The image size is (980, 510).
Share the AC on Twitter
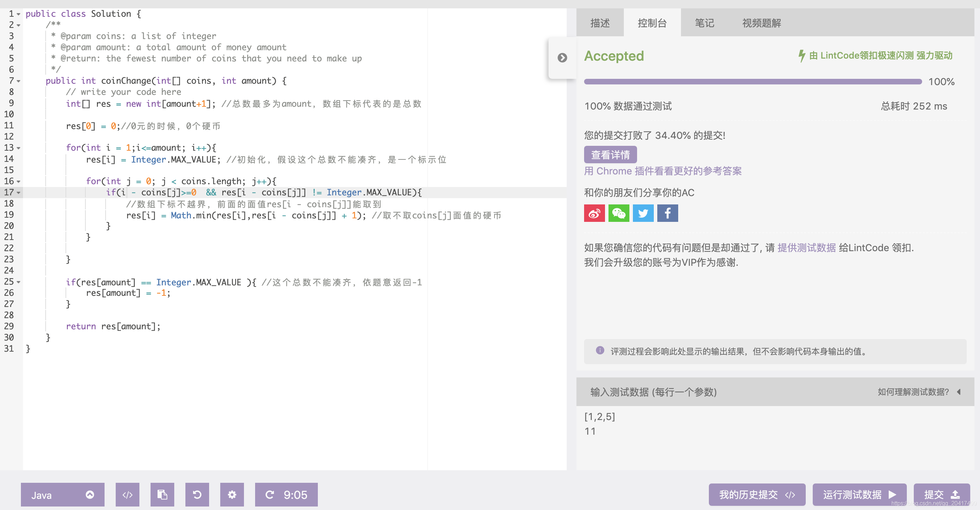coord(643,213)
